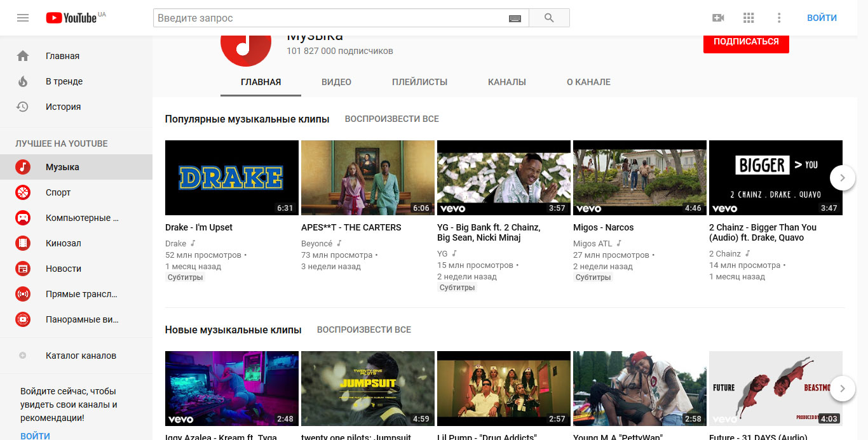The height and width of the screenshot is (440, 868).
Task: Open the Drake I'm Upset thumbnail
Action: [x=232, y=178]
